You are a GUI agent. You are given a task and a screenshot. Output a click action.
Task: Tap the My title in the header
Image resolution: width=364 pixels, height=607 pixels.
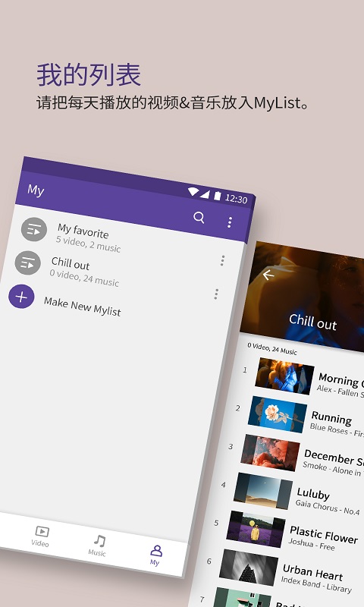point(36,190)
